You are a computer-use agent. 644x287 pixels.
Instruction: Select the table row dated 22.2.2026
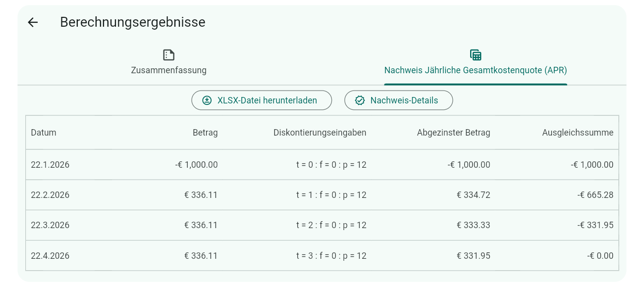322,194
